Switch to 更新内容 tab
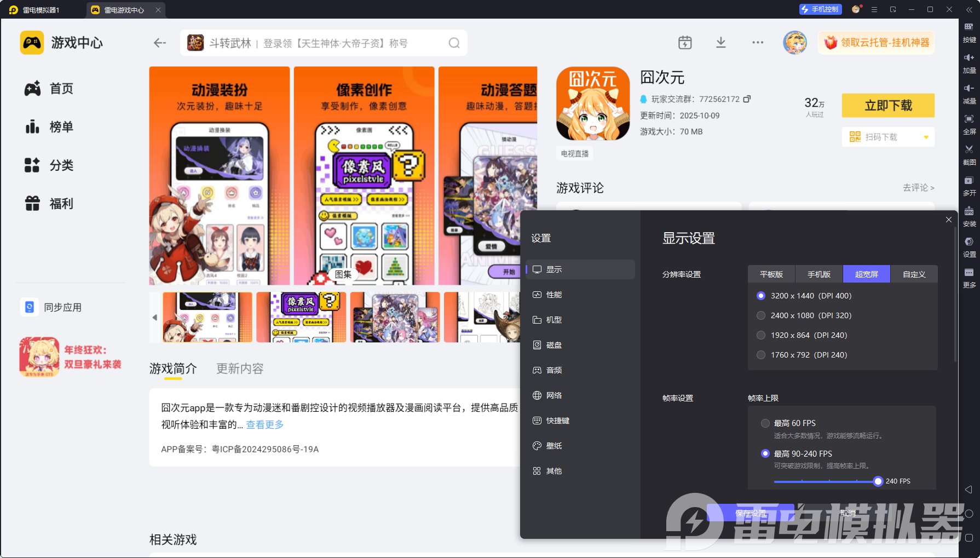980x558 pixels. pyautogui.click(x=240, y=369)
